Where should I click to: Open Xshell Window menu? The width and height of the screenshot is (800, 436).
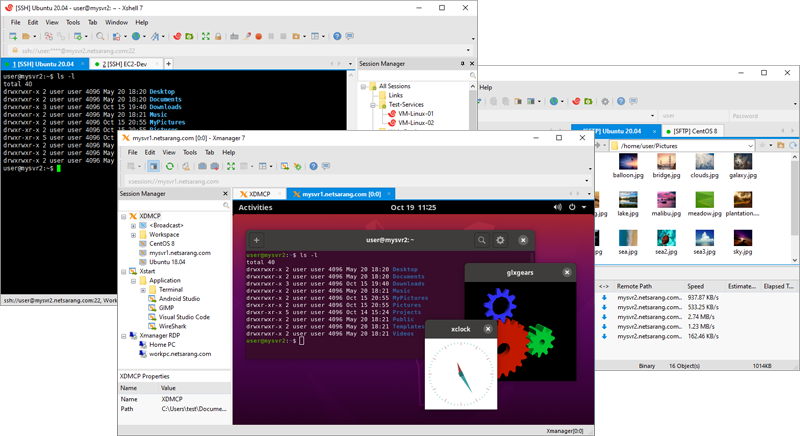click(x=116, y=22)
